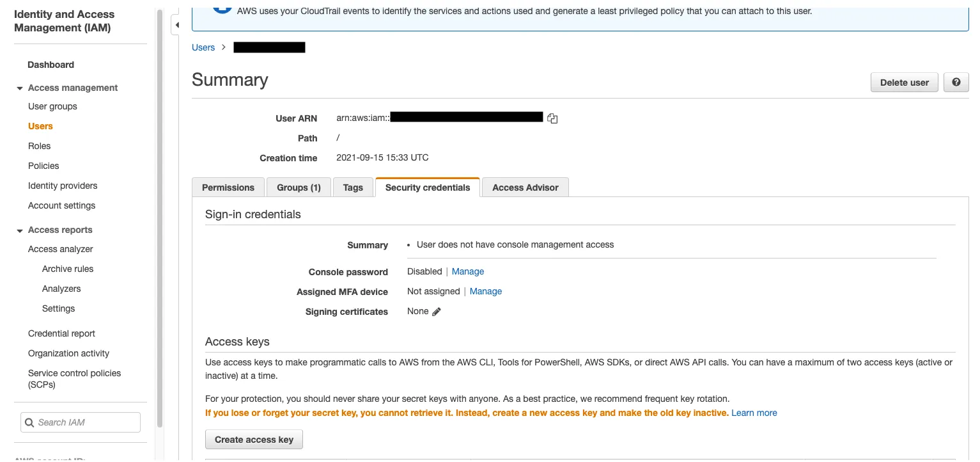
Task: Select Archive rules under Access analyzer
Action: [68, 269]
